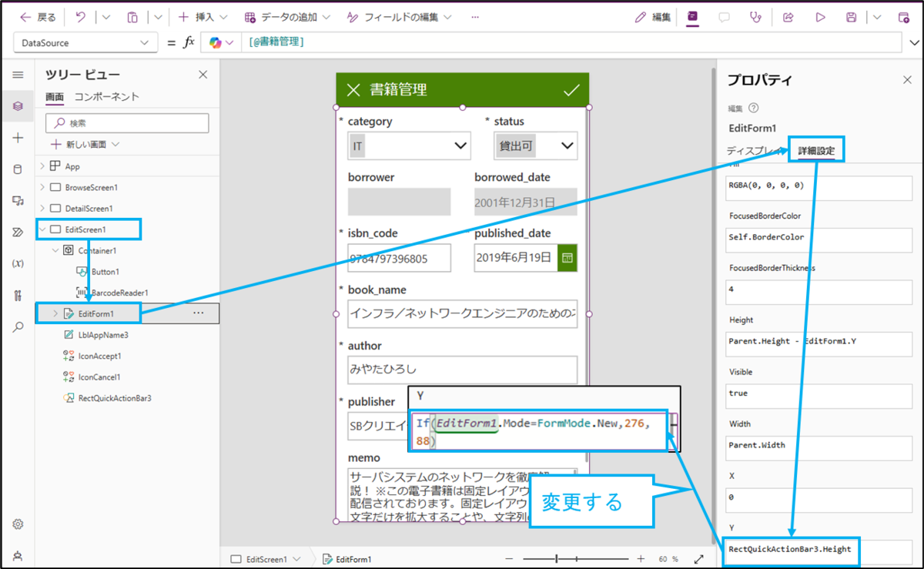This screenshot has height=569, width=924.
Task: Click the hamburger menu icon in left rail
Action: coord(18,75)
